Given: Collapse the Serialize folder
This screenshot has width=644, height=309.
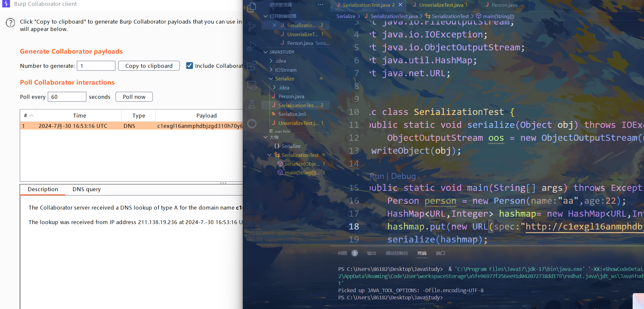Looking at the screenshot, I should [271, 78].
